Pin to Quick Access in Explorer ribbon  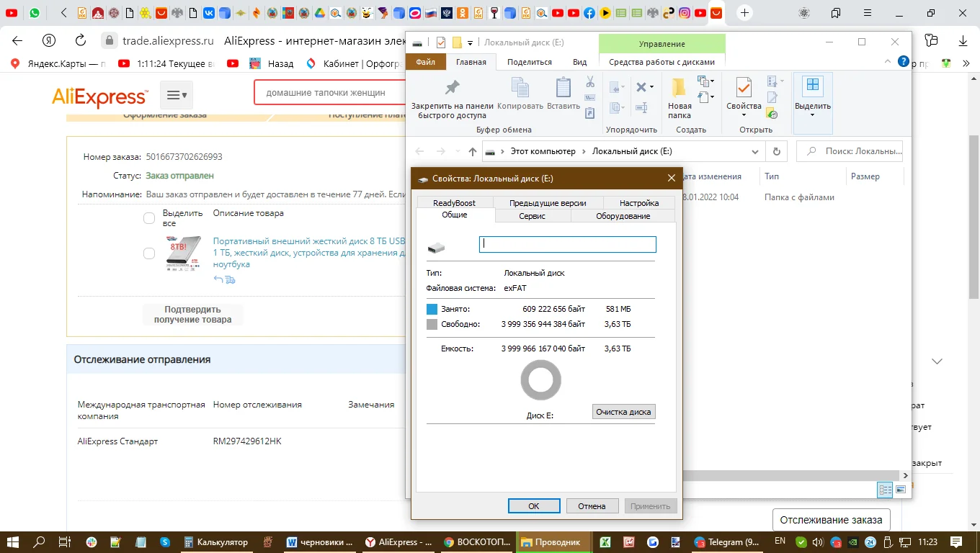452,98
